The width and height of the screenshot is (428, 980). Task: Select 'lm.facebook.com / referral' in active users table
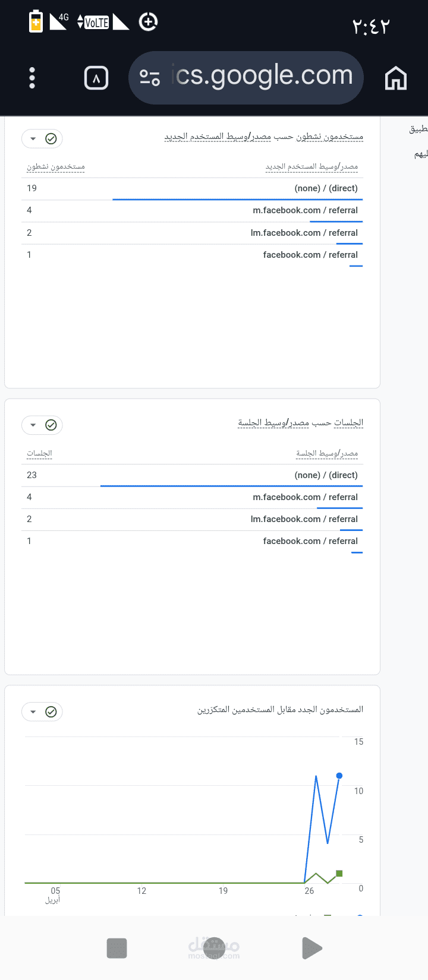(x=192, y=233)
